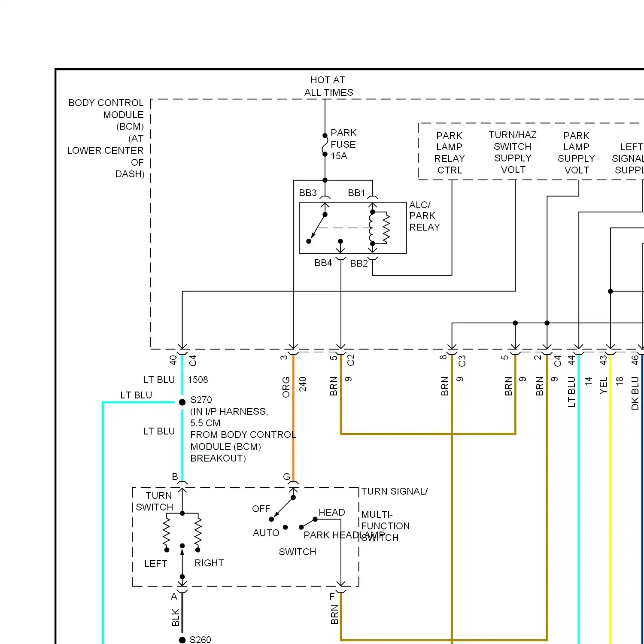Click circuit number "18"
This screenshot has width=644, height=644.
click(x=620, y=381)
